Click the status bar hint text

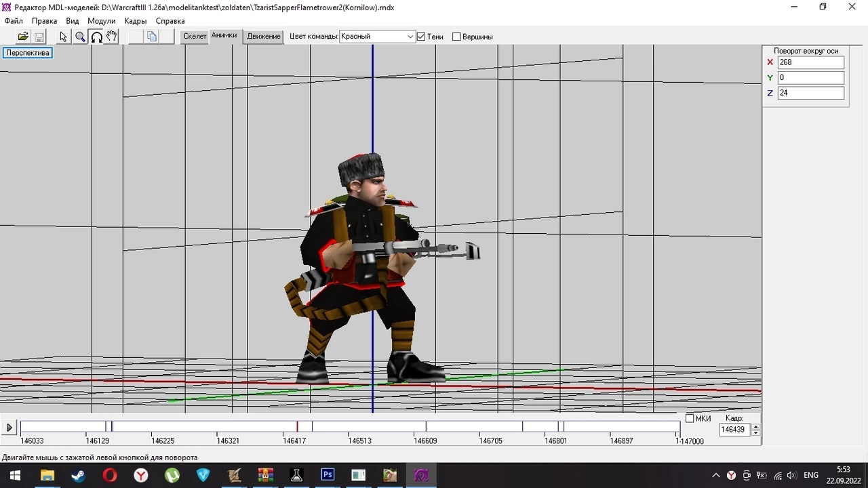pos(100,457)
